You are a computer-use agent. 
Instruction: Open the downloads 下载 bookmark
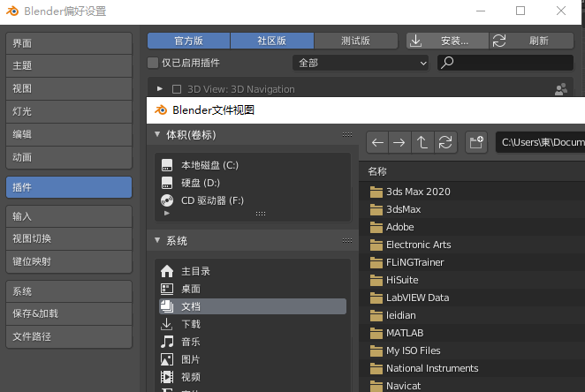253,324
